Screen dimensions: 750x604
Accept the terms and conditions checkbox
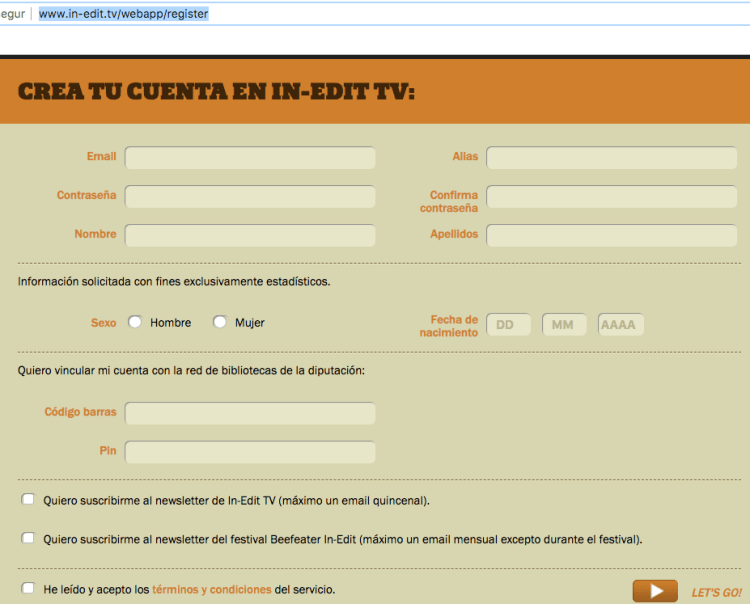pyautogui.click(x=28, y=588)
